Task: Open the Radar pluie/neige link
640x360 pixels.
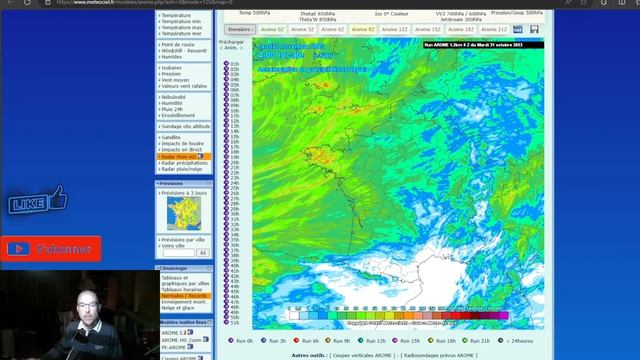Action: tap(181, 169)
